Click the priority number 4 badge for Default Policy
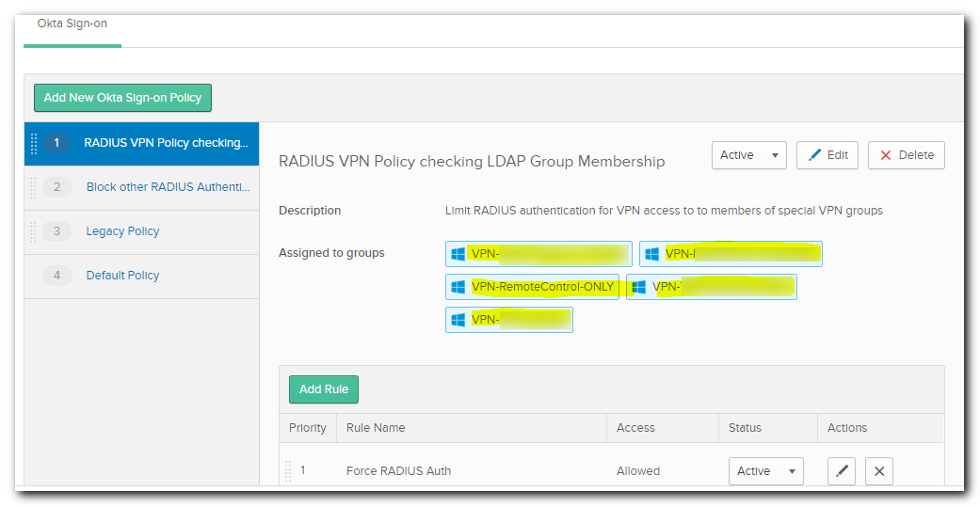The width and height of the screenshot is (980, 507). click(x=56, y=276)
